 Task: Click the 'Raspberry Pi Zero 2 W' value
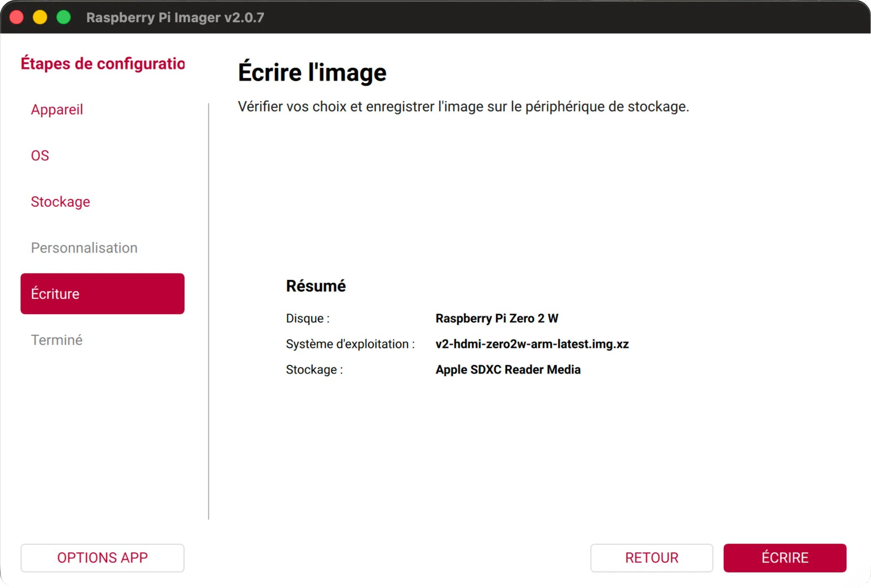pyautogui.click(x=497, y=318)
